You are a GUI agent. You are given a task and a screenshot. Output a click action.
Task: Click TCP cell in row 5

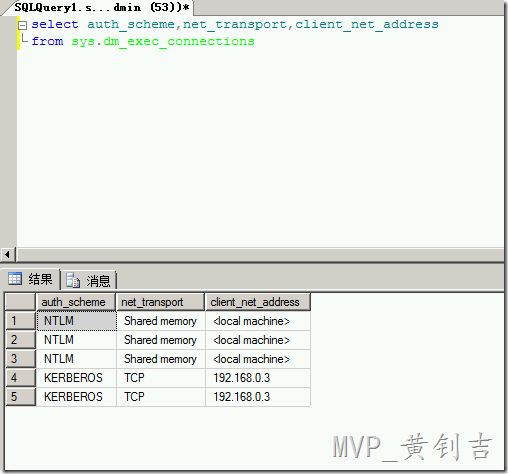pos(161,397)
